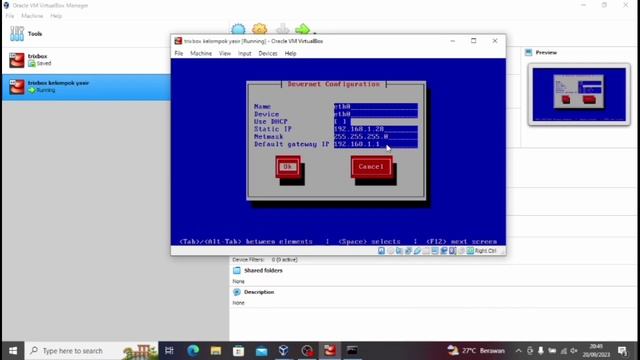Click the Ok button in dialog
The image size is (640, 360).
click(288, 167)
